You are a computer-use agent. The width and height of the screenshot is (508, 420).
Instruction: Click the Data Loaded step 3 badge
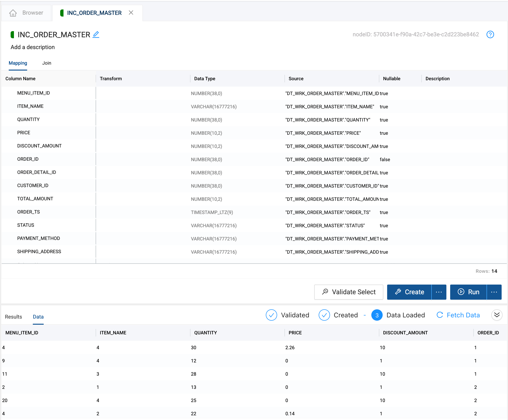(x=377, y=315)
